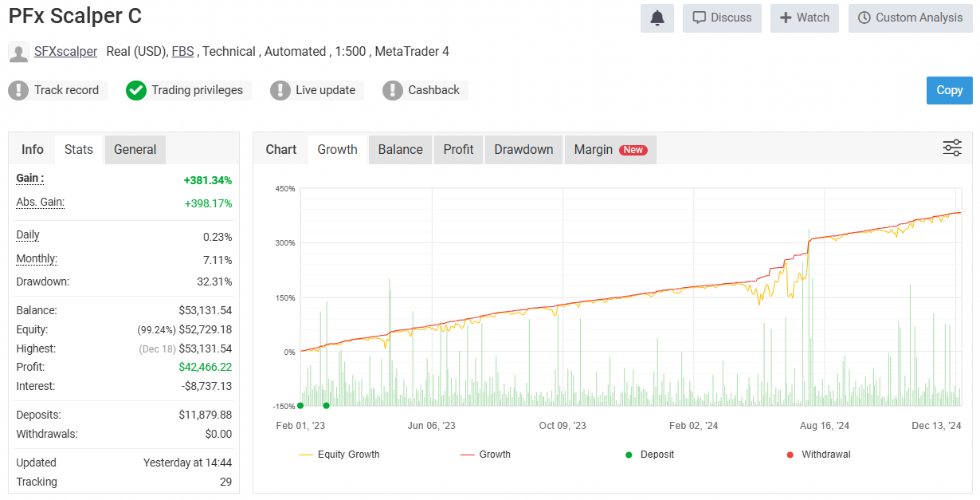Viewport: 980px width, 500px height.
Task: Select the General tab in stats panel
Action: 135,149
